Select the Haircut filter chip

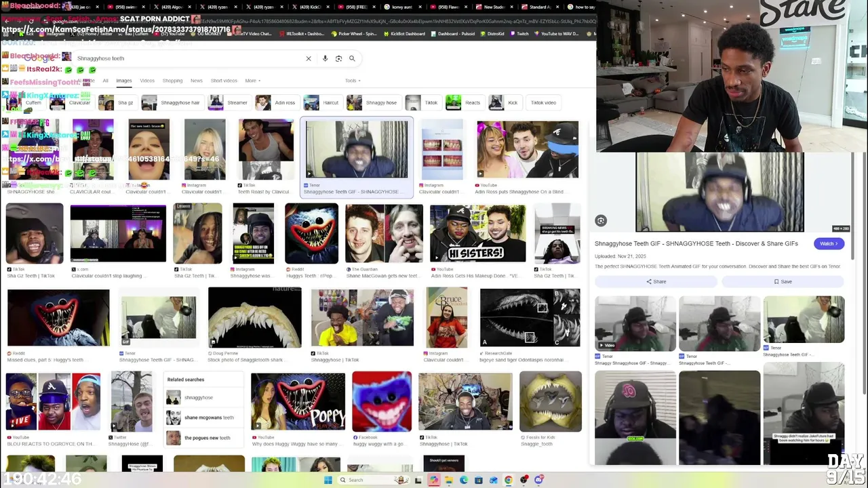(x=322, y=102)
